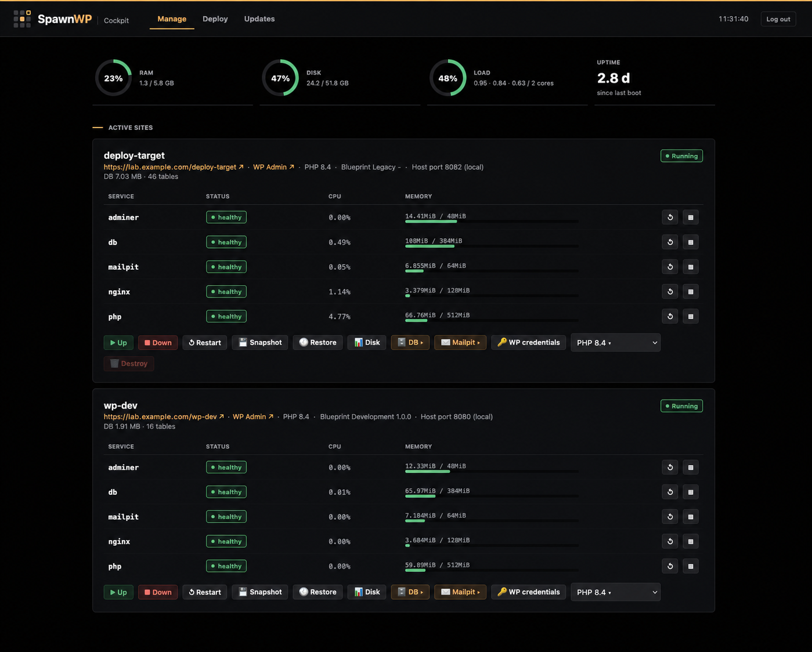Take deploy-target Down
Viewport: 812px width, 652px height.
tap(158, 343)
